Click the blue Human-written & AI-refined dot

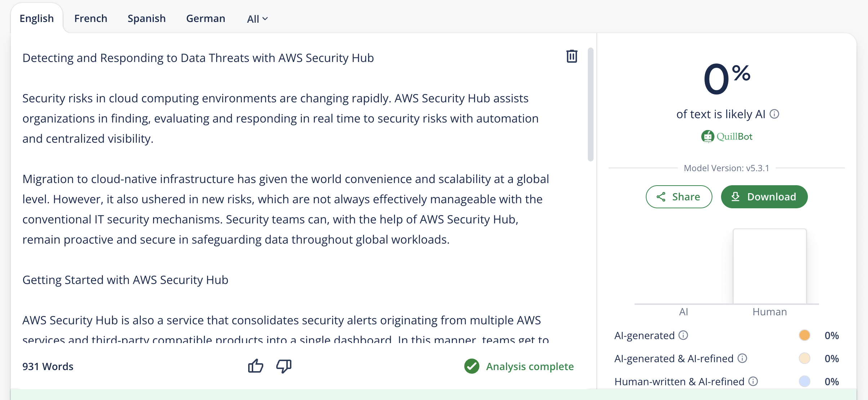pos(804,381)
